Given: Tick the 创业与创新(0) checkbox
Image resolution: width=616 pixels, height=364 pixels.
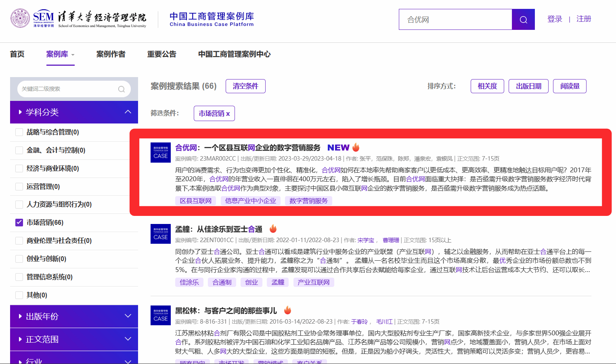Looking at the screenshot, I should (x=19, y=259).
